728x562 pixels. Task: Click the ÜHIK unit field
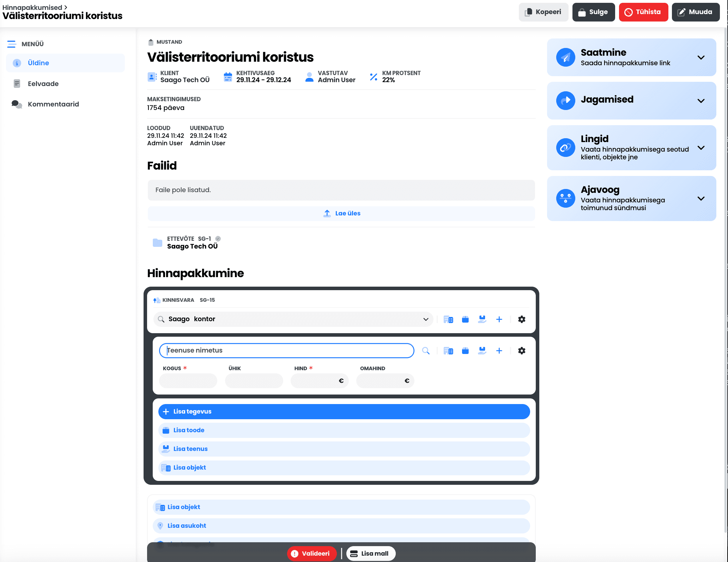[254, 381]
